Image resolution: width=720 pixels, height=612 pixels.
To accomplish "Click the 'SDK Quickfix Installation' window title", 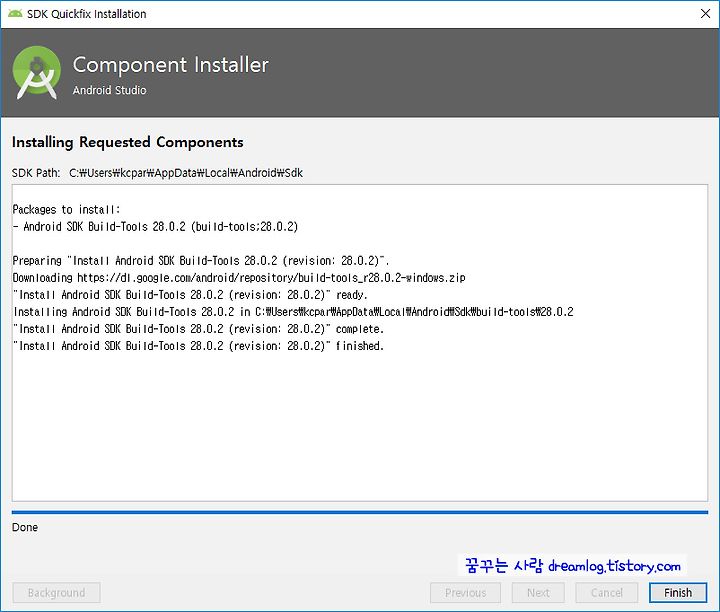I will [86, 14].
